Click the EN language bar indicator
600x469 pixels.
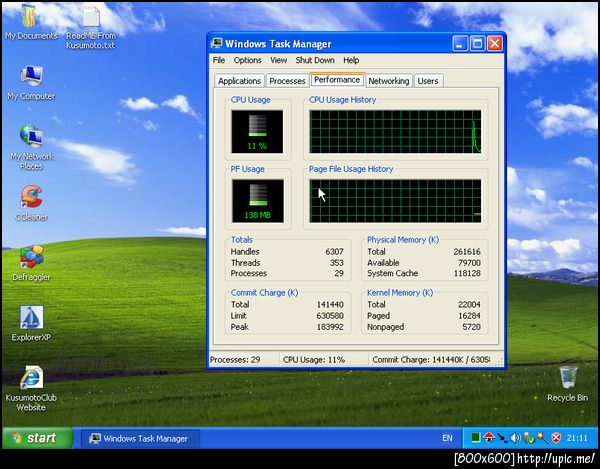[x=447, y=438]
